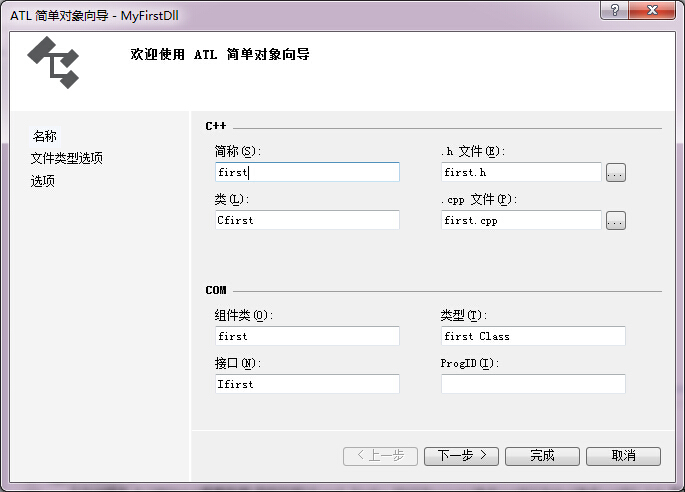
Task: Click the 完成 button
Action: pos(542,456)
